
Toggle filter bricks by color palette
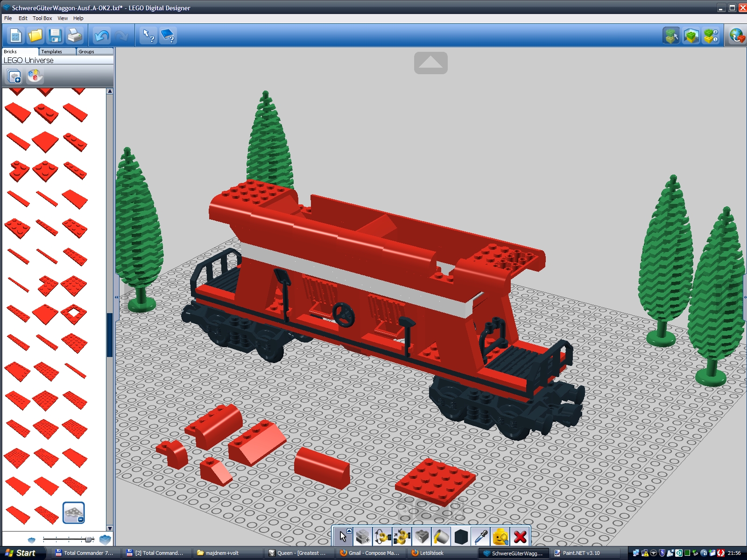click(x=35, y=76)
